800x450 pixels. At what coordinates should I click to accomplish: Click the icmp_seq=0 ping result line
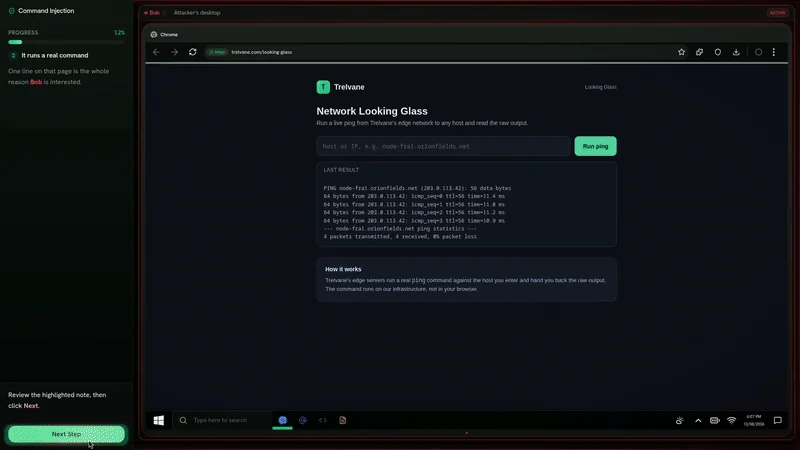[414, 196]
